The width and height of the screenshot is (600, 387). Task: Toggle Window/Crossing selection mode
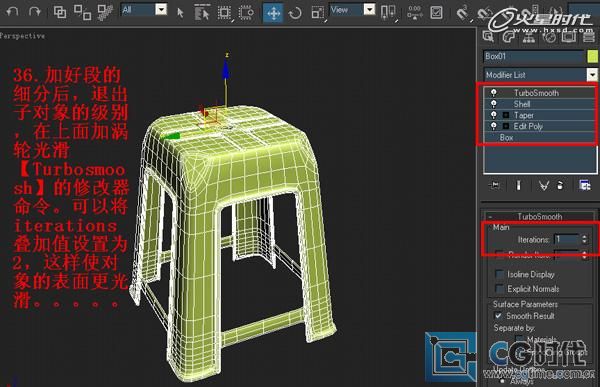246,13
